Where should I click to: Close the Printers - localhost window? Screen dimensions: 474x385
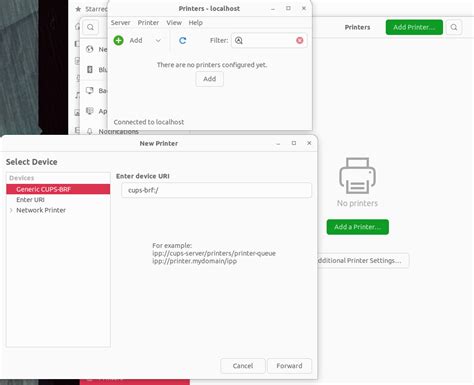(x=304, y=8)
